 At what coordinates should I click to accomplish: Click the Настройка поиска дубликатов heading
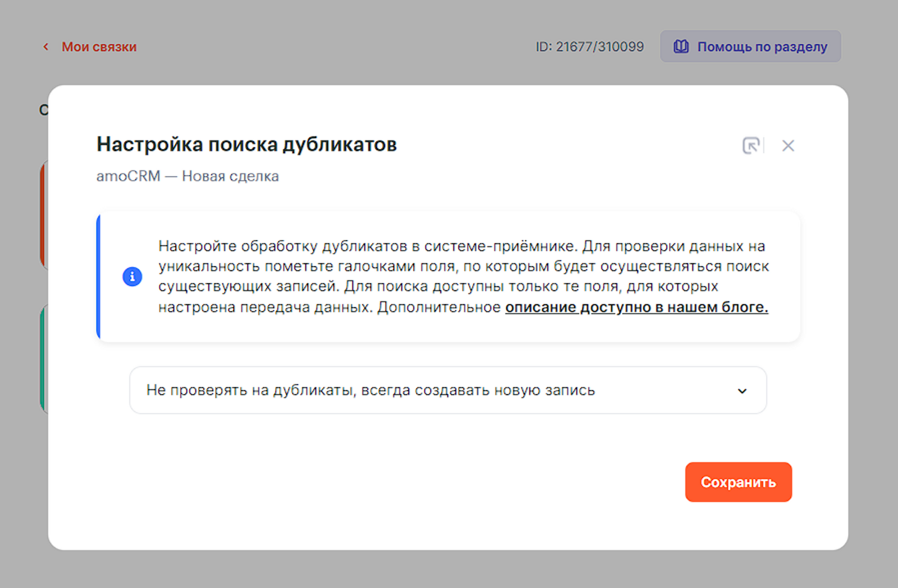coord(246,145)
